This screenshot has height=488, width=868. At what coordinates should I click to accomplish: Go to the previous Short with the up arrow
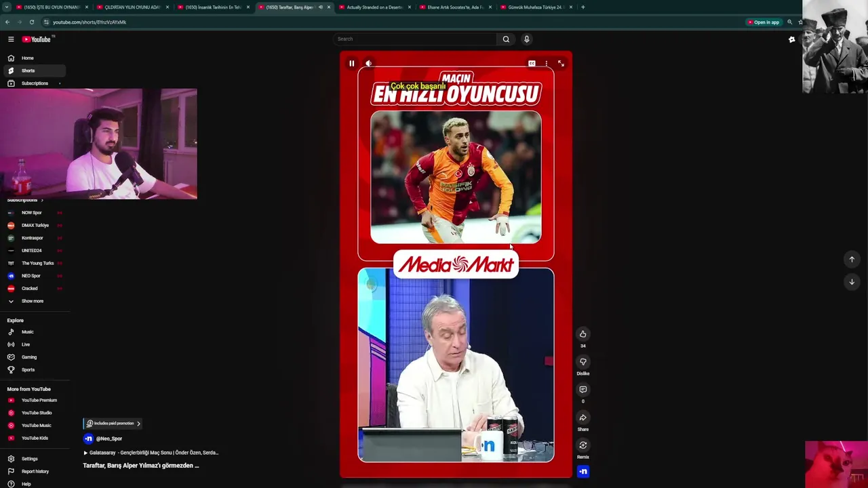pos(852,260)
